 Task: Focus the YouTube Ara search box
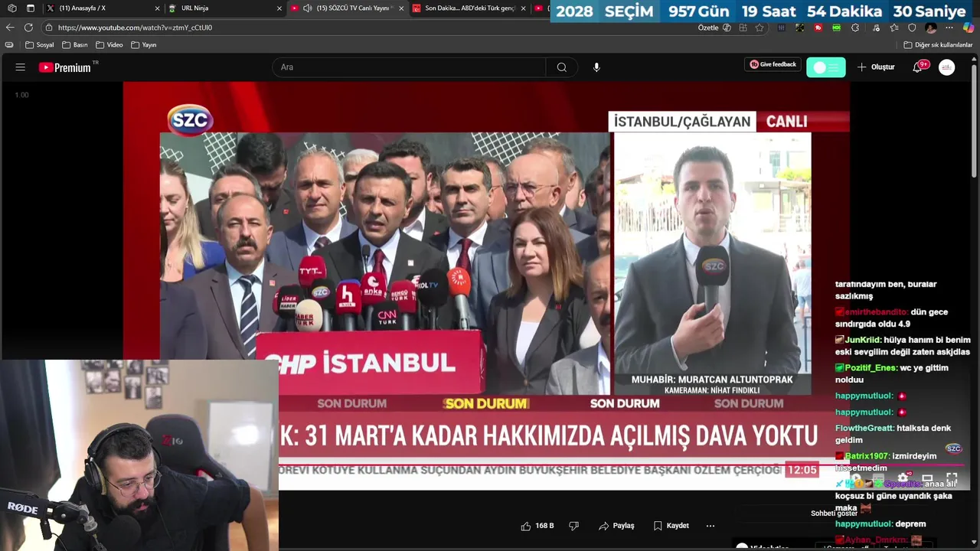[x=409, y=67]
